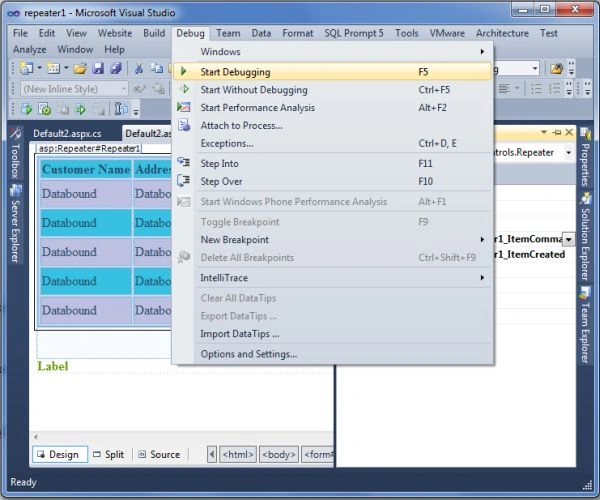Expand the New Breakpoint submenu

click(332, 240)
